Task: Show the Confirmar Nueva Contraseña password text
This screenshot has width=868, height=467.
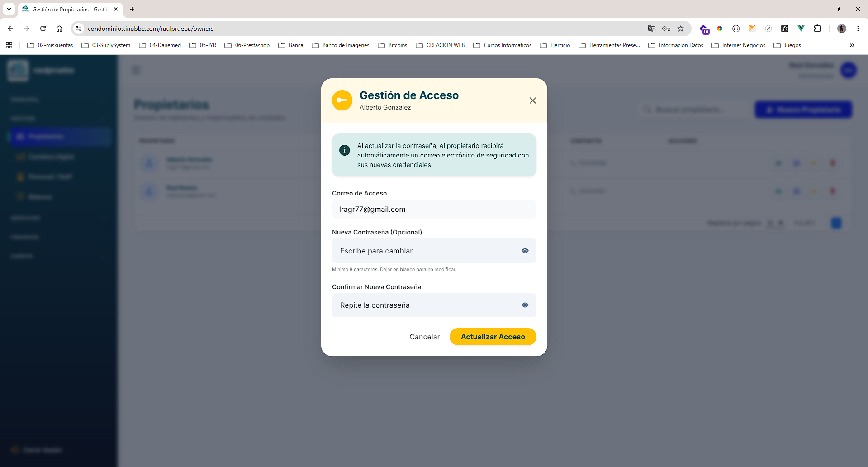Action: [x=525, y=305]
